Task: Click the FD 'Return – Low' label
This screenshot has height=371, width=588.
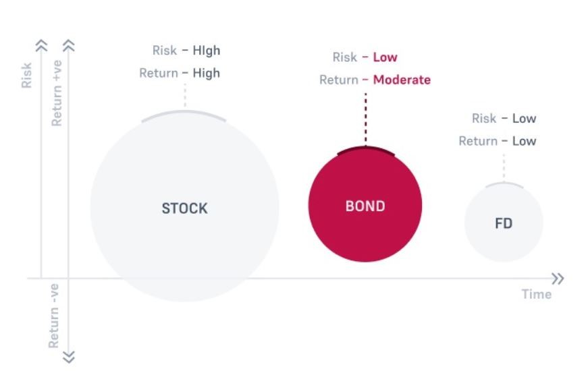Action: point(498,141)
